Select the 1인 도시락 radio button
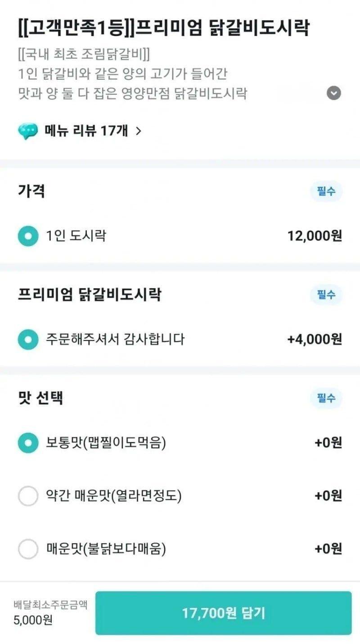The width and height of the screenshot is (360, 644). click(28, 236)
